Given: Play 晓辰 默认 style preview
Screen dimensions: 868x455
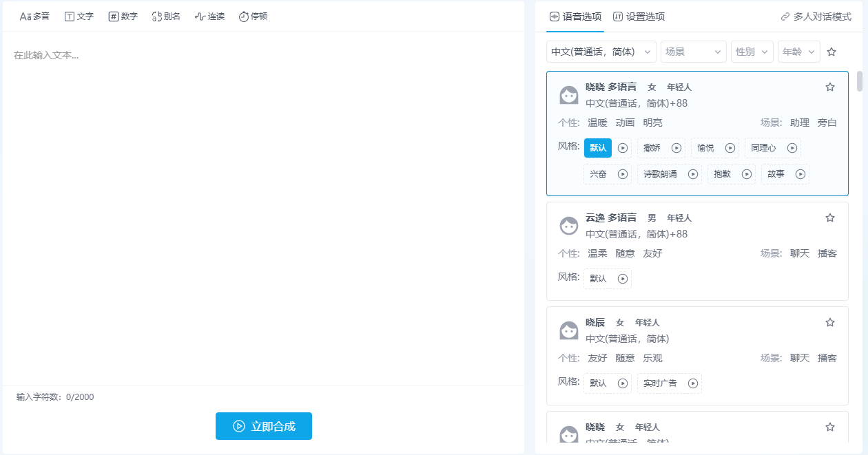Looking at the screenshot, I should click(623, 383).
